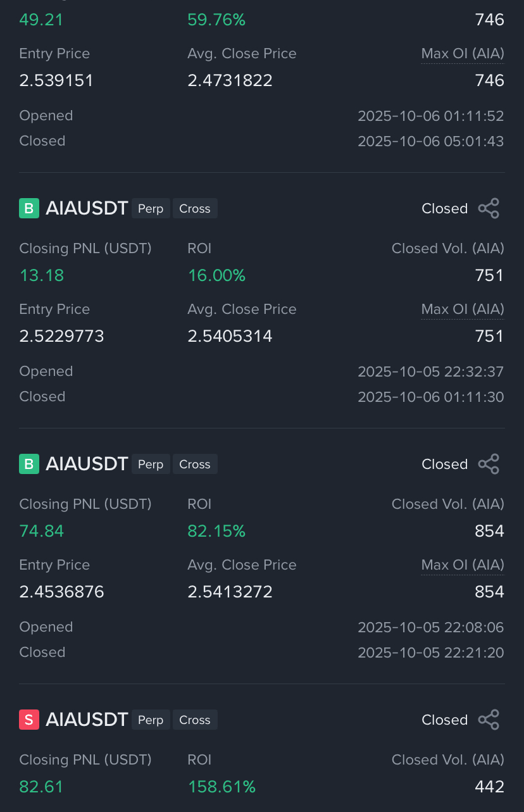The width and height of the screenshot is (524, 812).
Task: Click Cross tag on the 16.00% ROI trade
Action: pyautogui.click(x=195, y=208)
